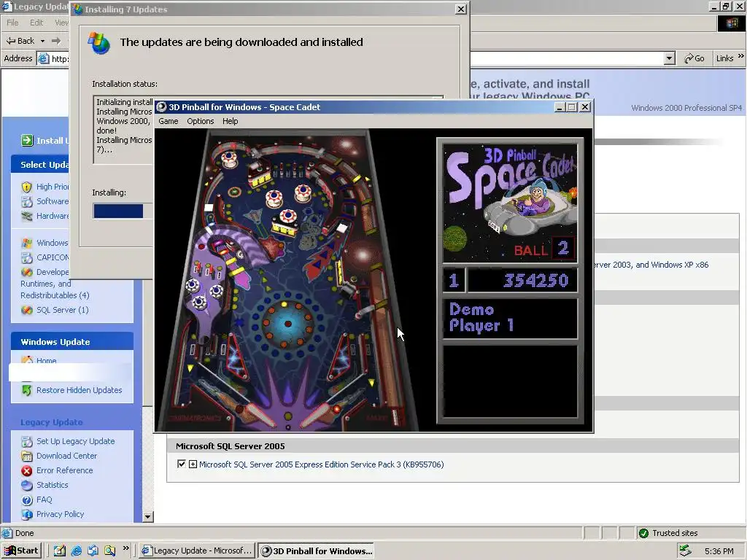
Task: Click the Installation status text box
Action: pyautogui.click(x=123, y=130)
